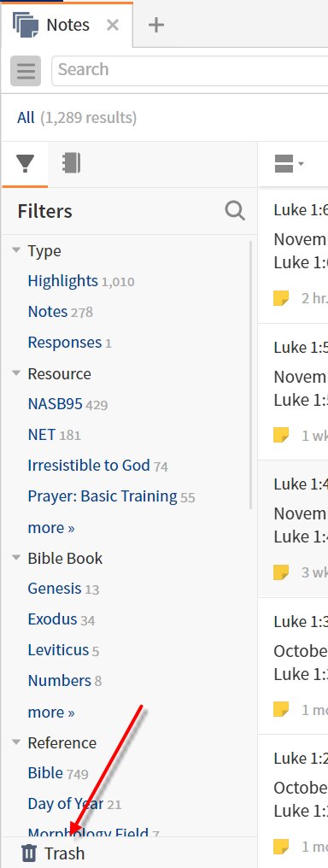
Task: Click in the Search notes field
Action: pyautogui.click(x=190, y=70)
